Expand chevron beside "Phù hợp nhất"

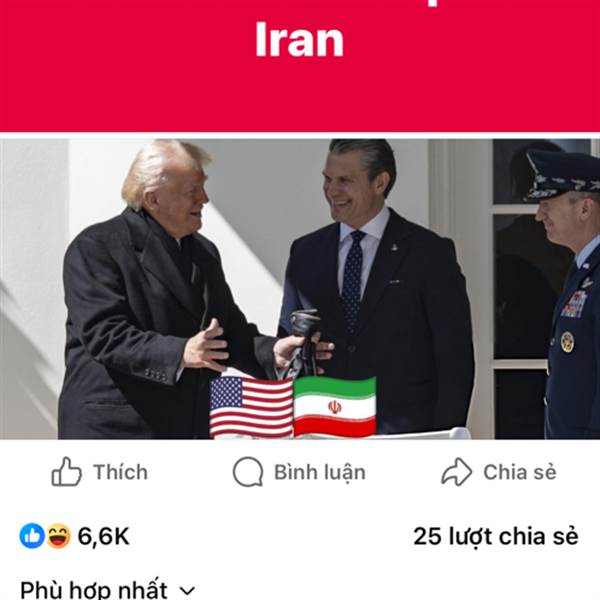coord(187,591)
